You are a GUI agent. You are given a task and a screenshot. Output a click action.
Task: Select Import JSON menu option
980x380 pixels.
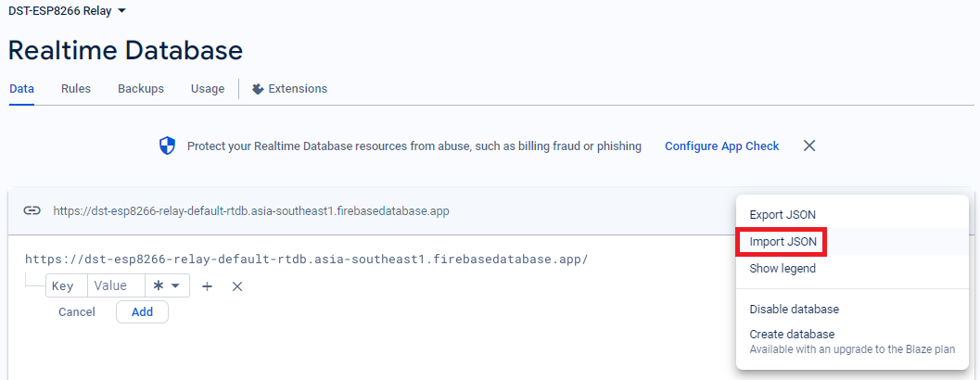click(783, 242)
